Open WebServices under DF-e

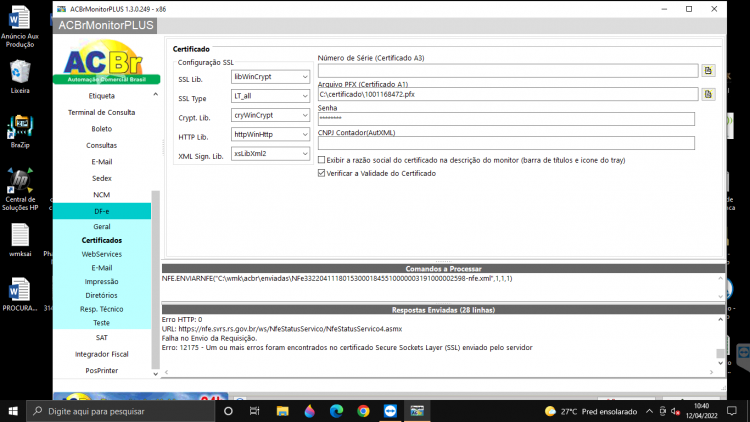101,254
